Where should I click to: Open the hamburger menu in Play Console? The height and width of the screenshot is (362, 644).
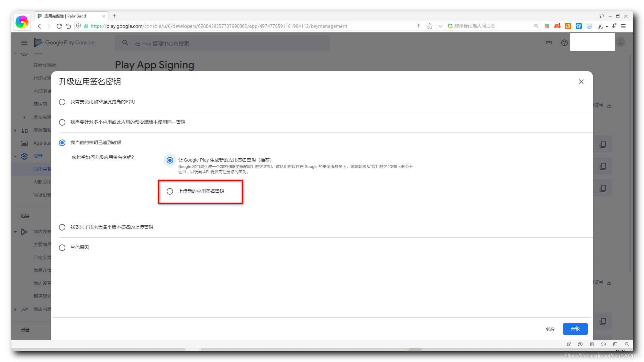pyautogui.click(x=24, y=43)
